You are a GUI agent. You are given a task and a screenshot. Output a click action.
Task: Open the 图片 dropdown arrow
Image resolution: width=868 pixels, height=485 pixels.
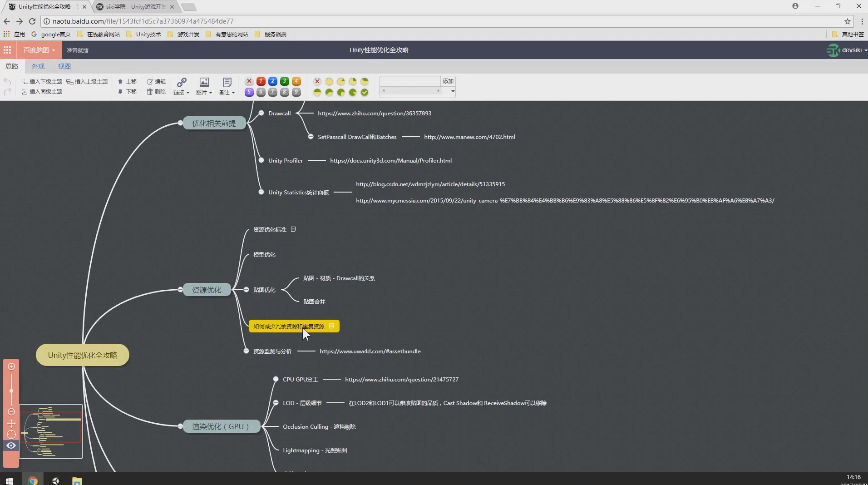[210, 93]
